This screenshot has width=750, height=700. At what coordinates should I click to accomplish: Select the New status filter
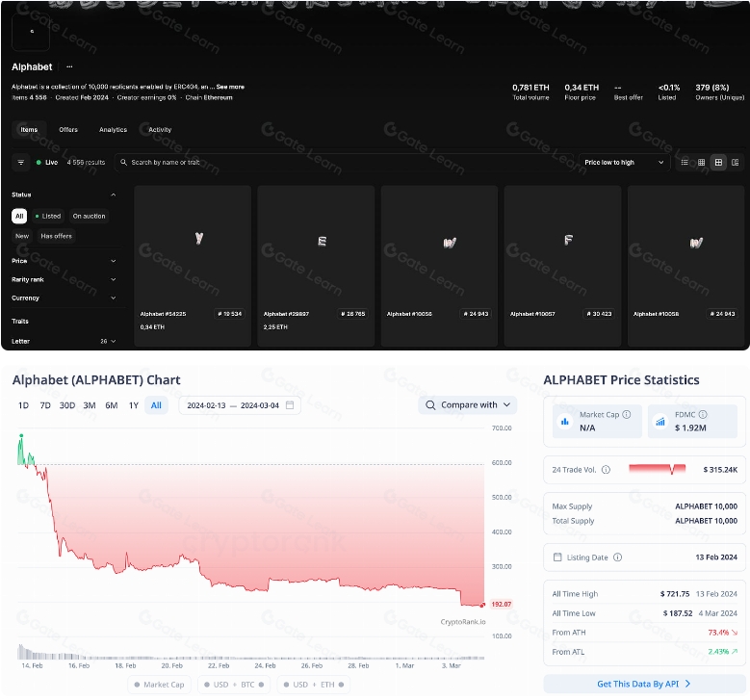point(22,236)
